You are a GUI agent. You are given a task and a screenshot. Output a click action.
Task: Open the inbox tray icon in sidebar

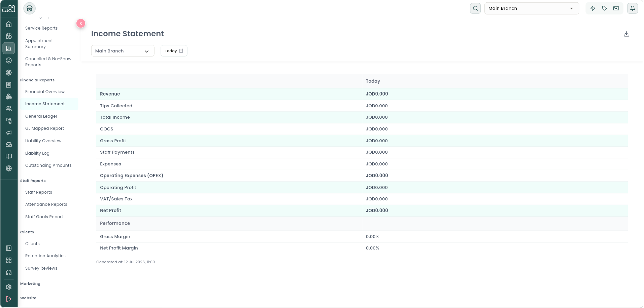(9, 145)
